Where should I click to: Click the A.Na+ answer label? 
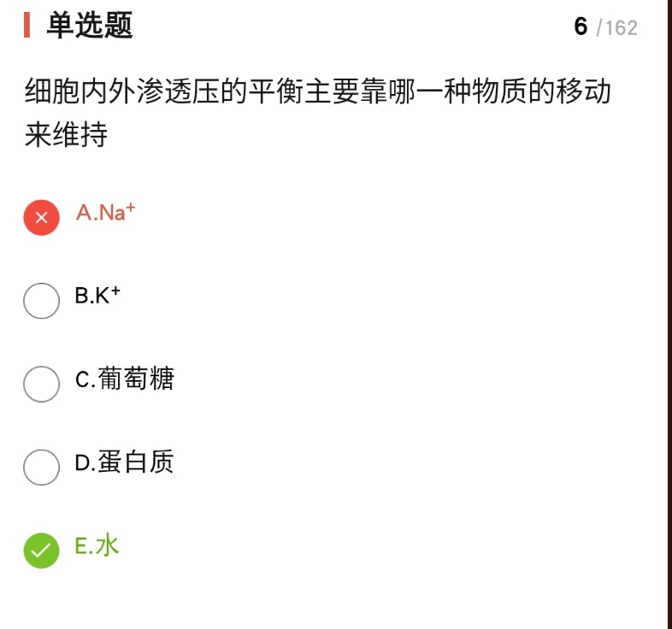tap(104, 212)
